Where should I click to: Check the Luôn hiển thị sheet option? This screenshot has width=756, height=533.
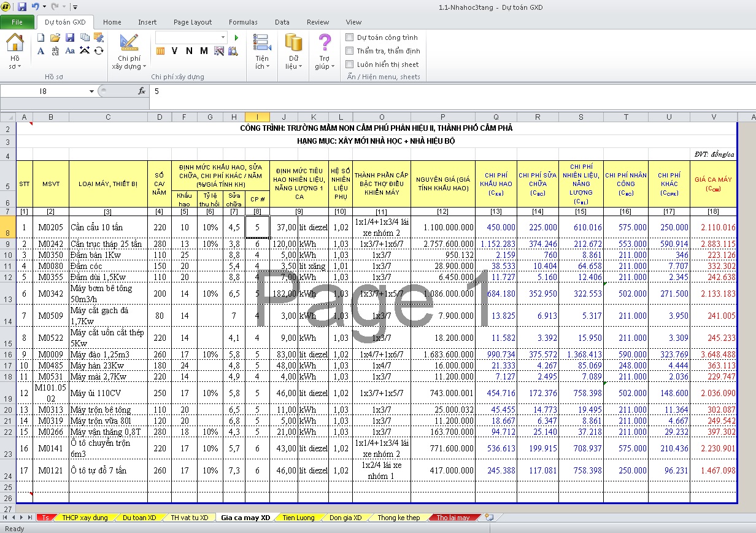click(x=350, y=64)
